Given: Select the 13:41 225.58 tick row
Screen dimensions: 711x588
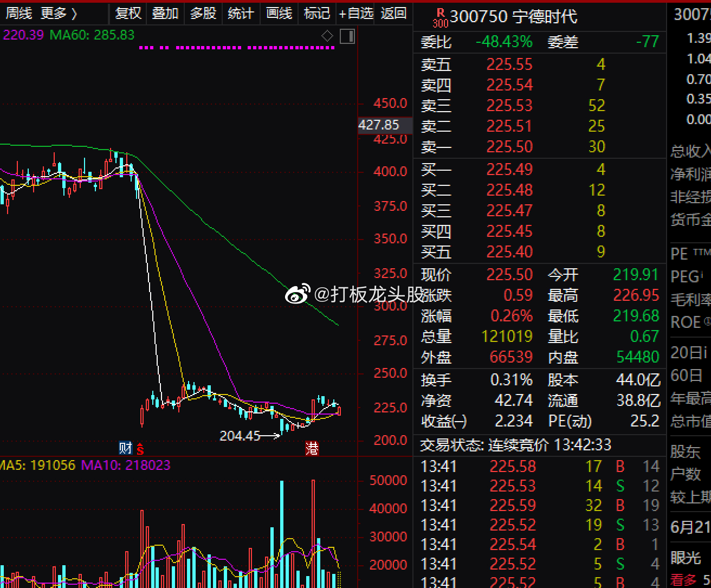Looking at the screenshot, I should click(540, 467).
